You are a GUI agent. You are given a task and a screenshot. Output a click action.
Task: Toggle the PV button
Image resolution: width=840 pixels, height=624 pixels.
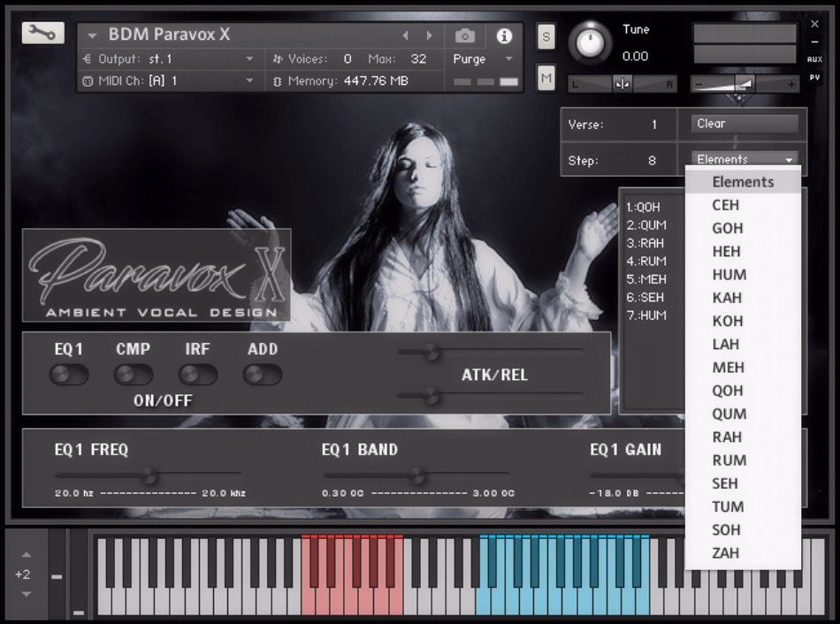point(815,78)
